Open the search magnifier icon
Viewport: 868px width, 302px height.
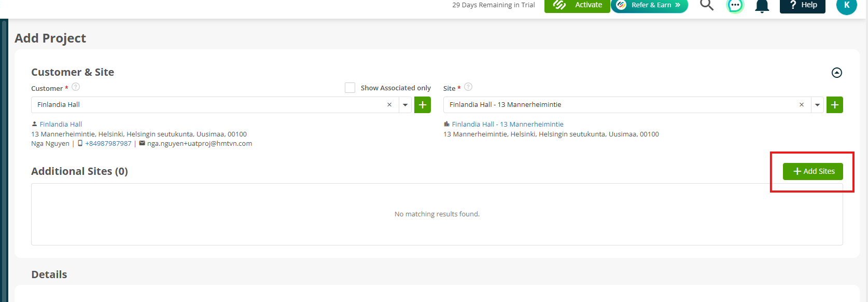pos(707,5)
